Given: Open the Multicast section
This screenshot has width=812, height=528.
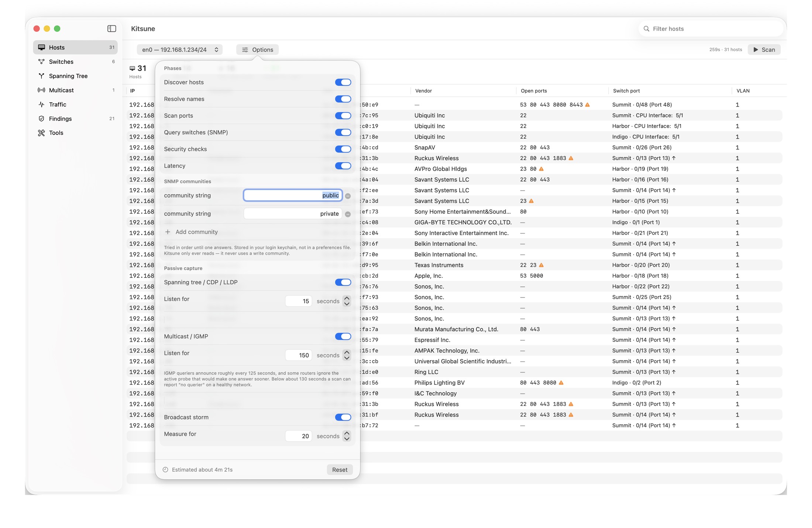Looking at the screenshot, I should 75,90.
